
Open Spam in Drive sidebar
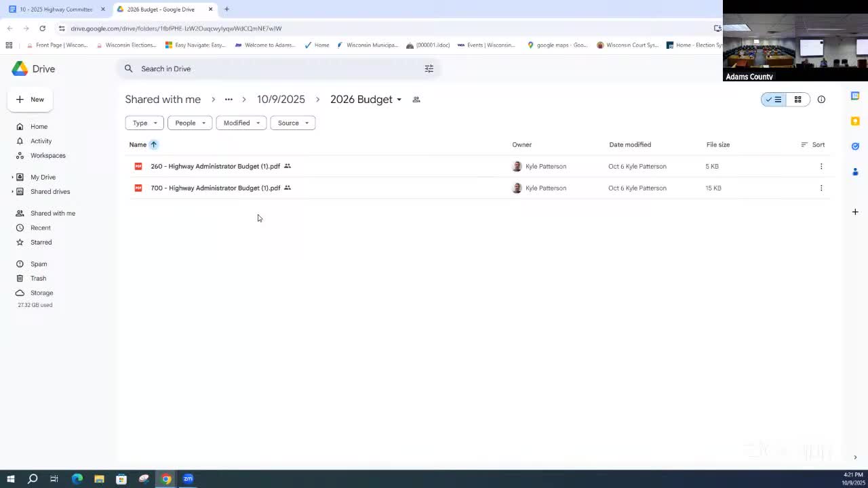[39, 264]
